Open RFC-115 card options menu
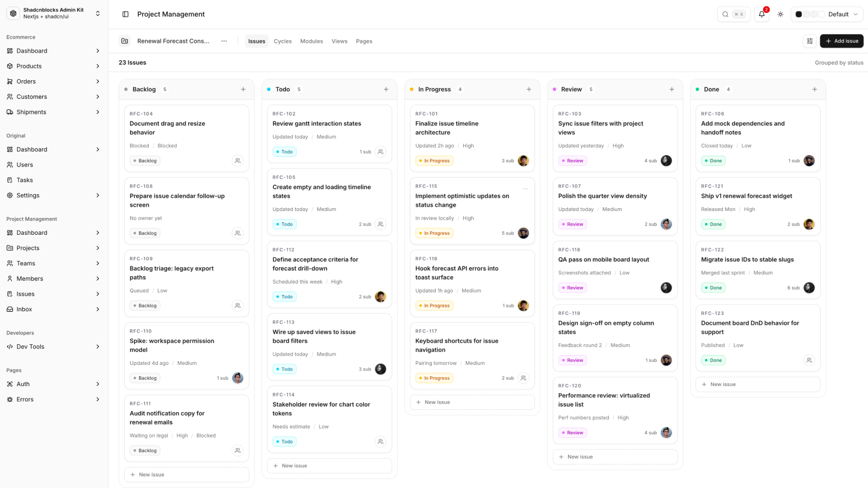This screenshot has height=488, width=868. (525, 189)
